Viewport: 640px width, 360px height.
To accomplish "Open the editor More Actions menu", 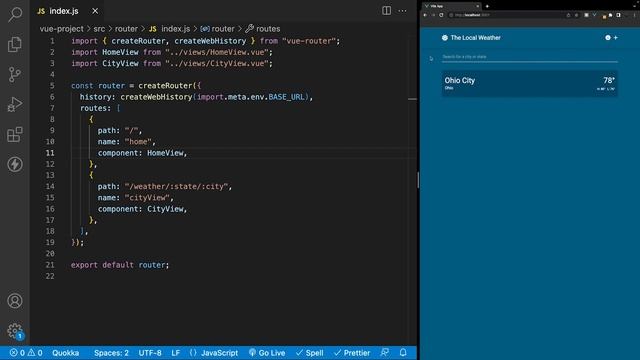I will click(x=402, y=11).
